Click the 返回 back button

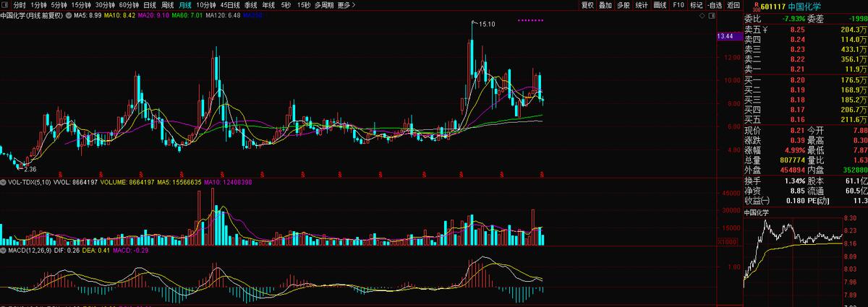[x=732, y=4]
